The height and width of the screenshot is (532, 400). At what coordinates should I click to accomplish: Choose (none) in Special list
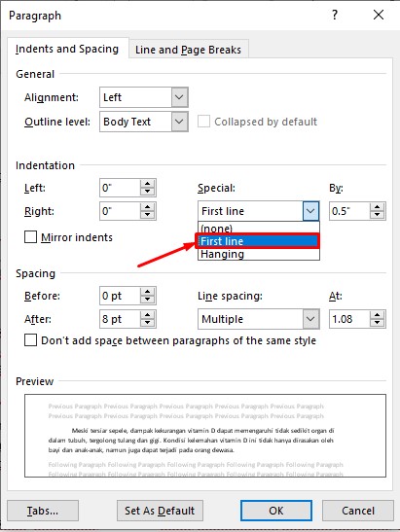click(x=259, y=228)
